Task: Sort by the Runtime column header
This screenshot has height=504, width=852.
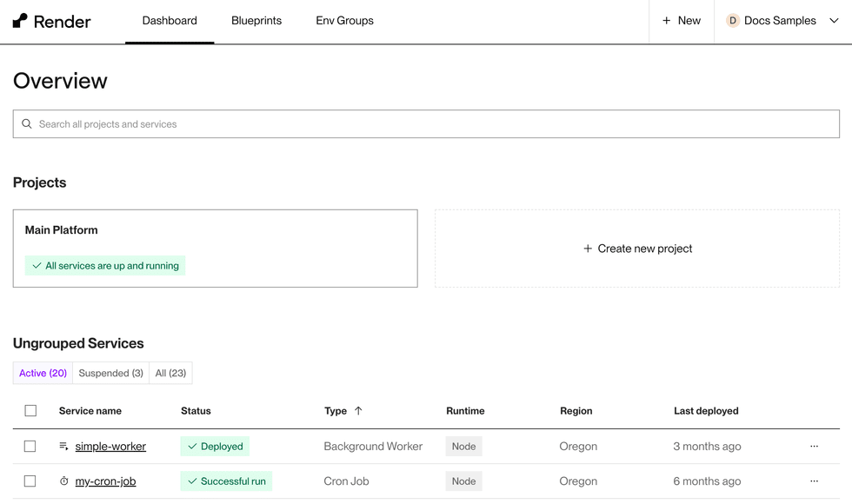Action: click(x=465, y=410)
